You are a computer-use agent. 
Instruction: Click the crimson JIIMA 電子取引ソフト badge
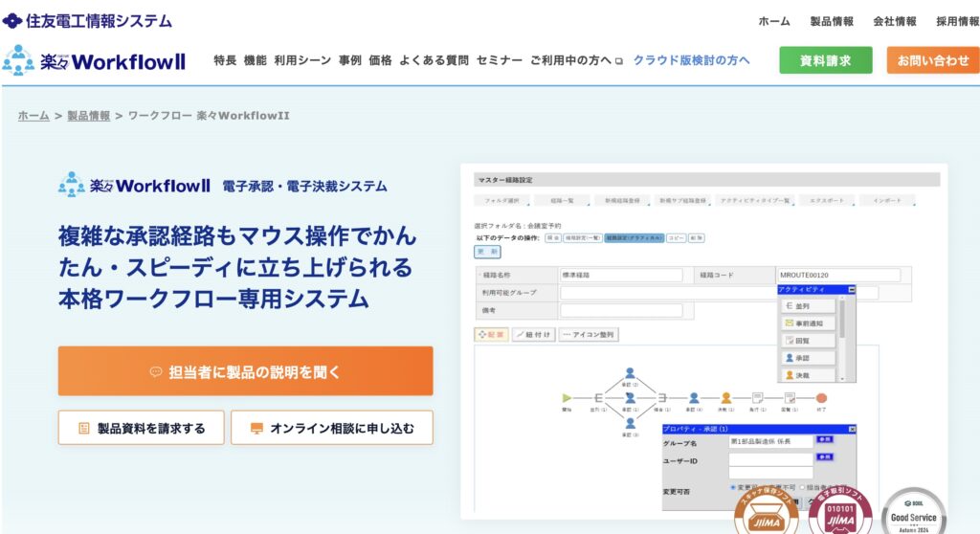point(840,510)
